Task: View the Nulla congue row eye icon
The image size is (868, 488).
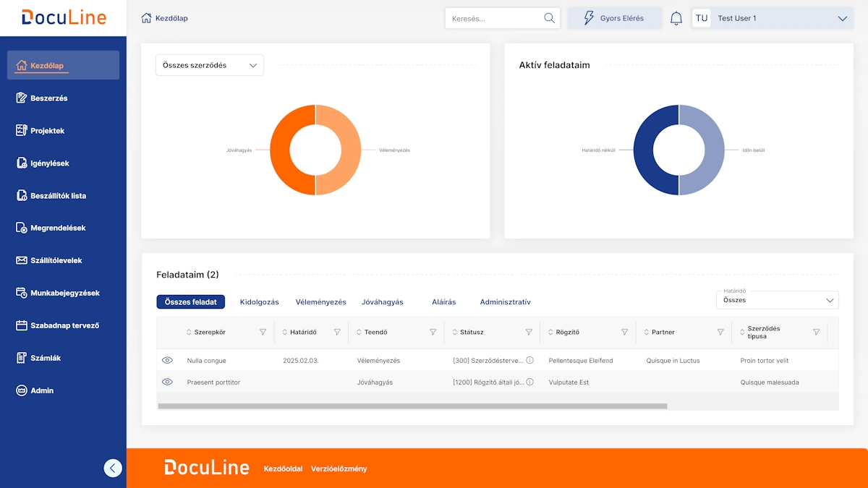Action: pos(167,360)
